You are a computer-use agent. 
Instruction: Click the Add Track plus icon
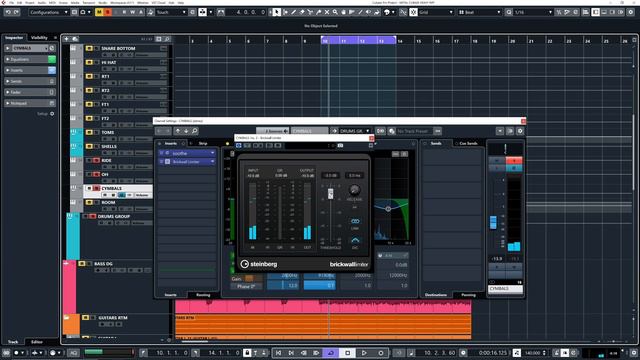point(67,39)
